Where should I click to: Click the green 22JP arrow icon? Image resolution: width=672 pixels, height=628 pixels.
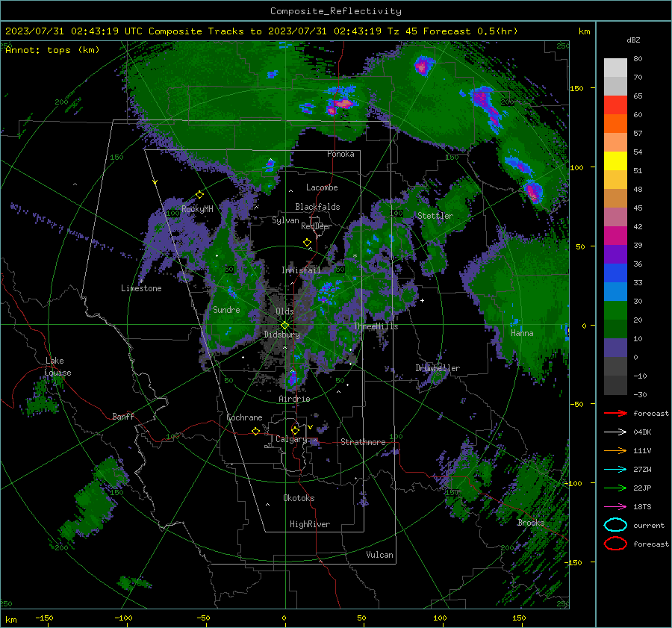615,488
